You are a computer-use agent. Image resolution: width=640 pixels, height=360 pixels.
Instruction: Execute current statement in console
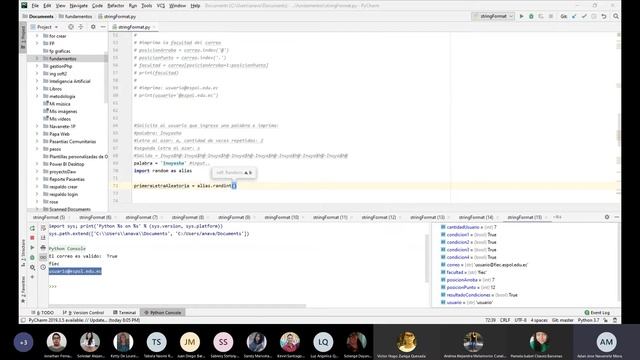click(x=32, y=247)
